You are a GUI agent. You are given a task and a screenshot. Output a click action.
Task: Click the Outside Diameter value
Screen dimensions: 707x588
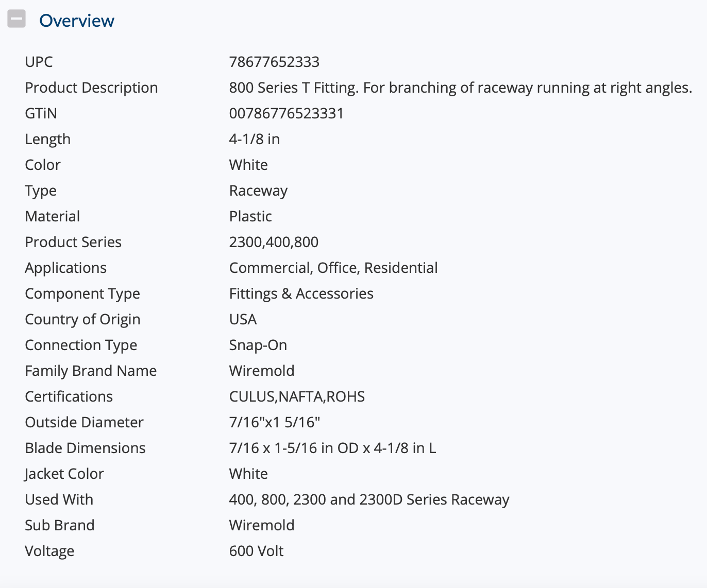(x=275, y=422)
